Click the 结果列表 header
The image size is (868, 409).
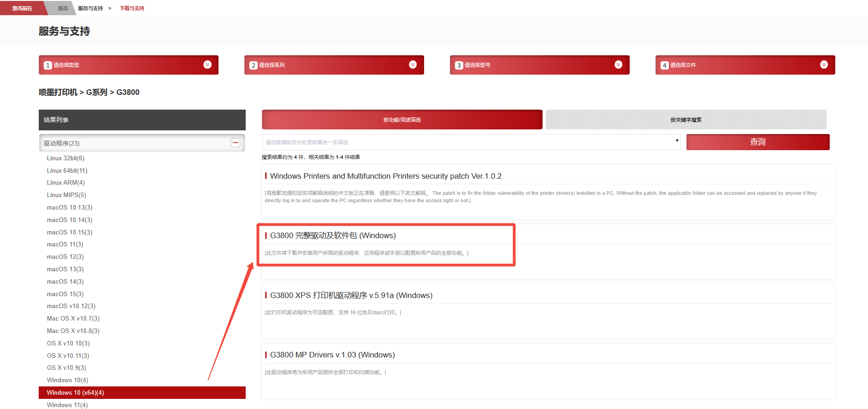click(x=142, y=120)
